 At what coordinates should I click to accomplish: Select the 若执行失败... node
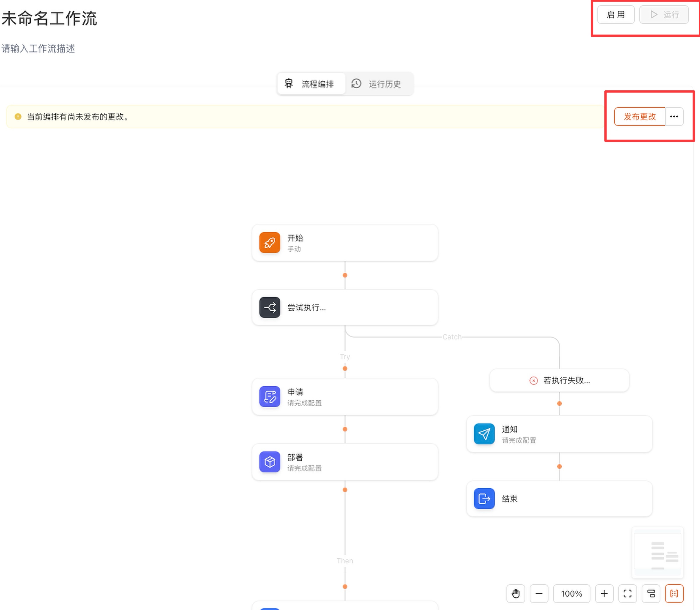tap(559, 381)
